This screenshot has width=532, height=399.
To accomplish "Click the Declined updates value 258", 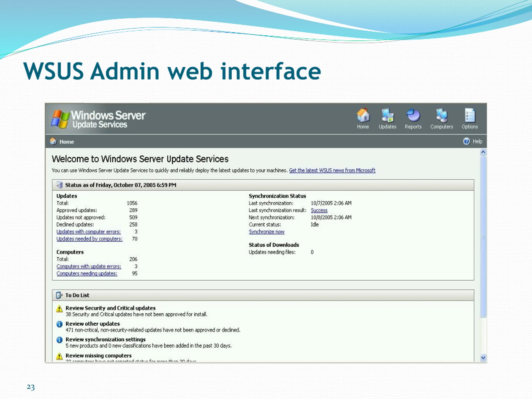I will point(133,225).
